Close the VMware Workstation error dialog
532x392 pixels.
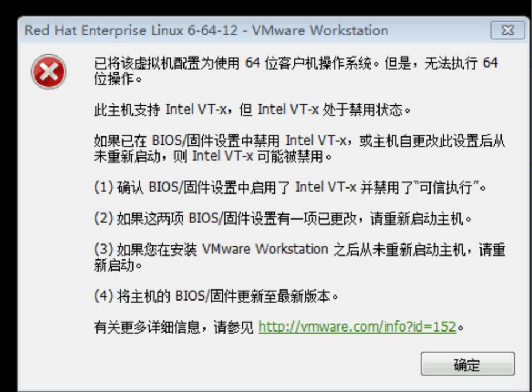click(x=508, y=30)
